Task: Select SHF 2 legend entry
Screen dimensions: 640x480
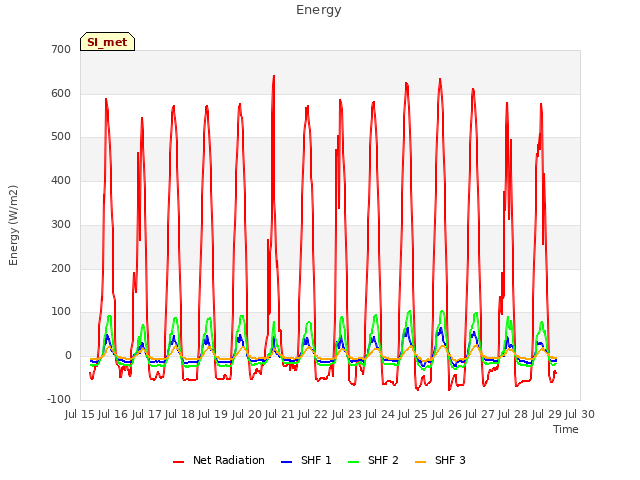Action: coord(373,460)
